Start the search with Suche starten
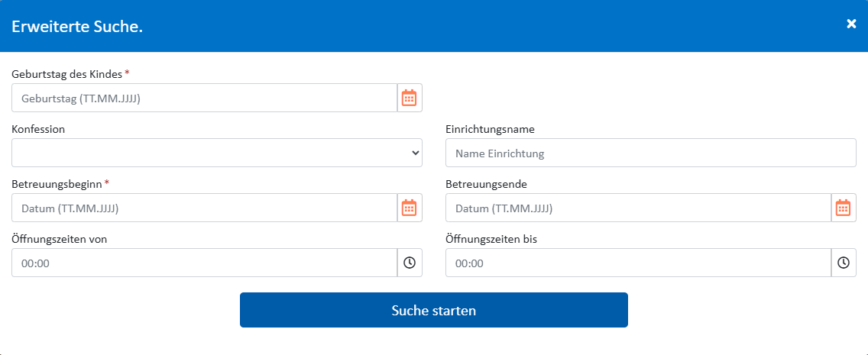This screenshot has height=355, width=868. 433,310
